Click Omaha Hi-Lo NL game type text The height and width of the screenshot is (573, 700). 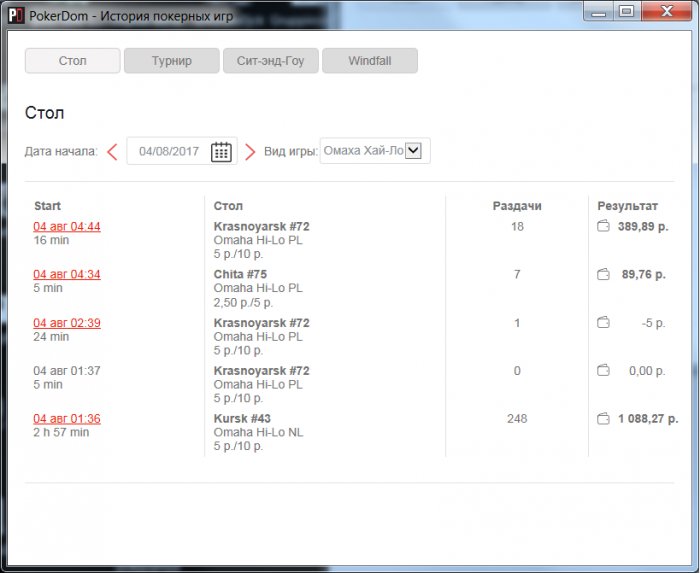coord(258,432)
